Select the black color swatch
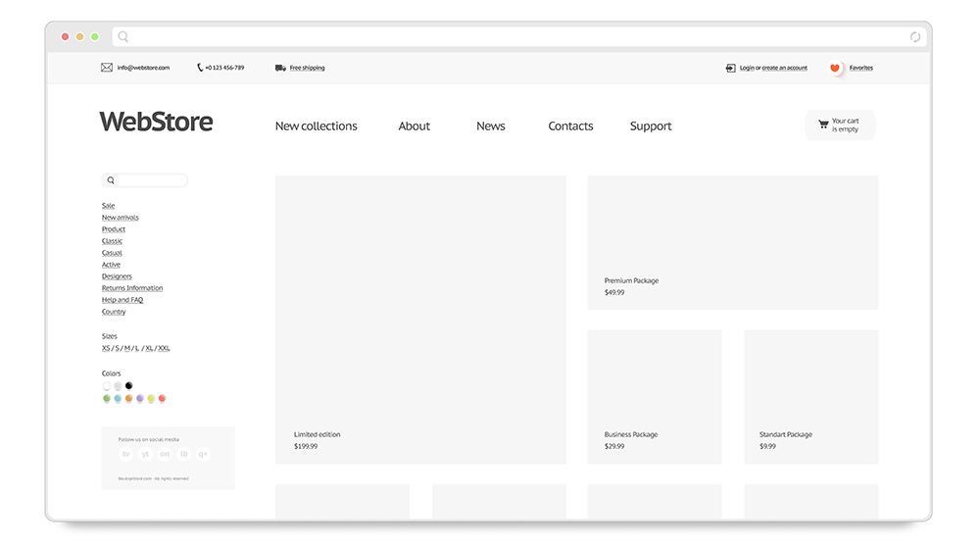 click(128, 386)
